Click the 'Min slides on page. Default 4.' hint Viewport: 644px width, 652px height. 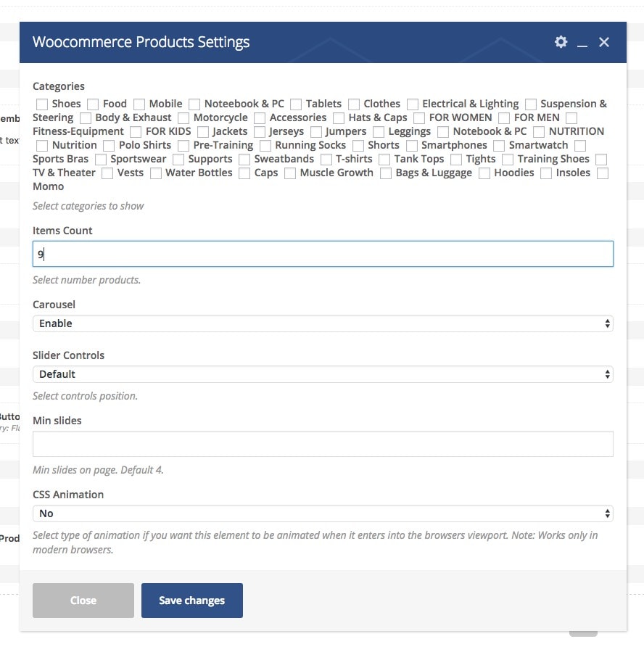click(98, 470)
